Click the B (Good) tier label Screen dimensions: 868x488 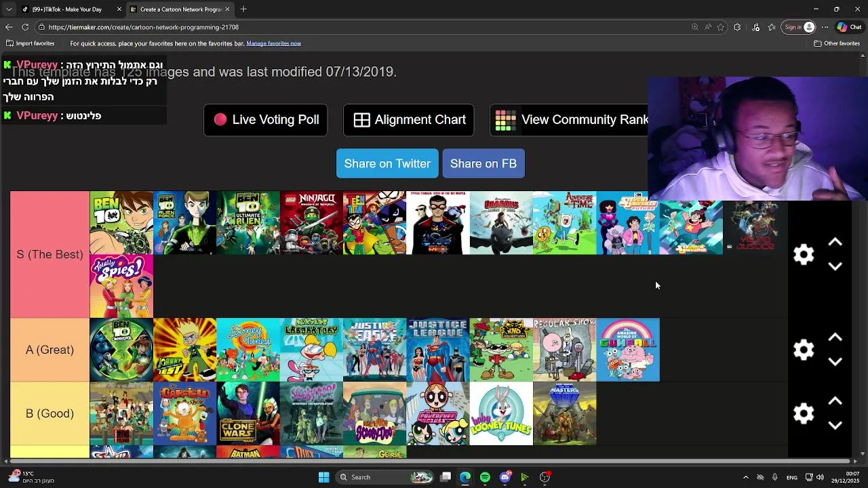coord(50,413)
